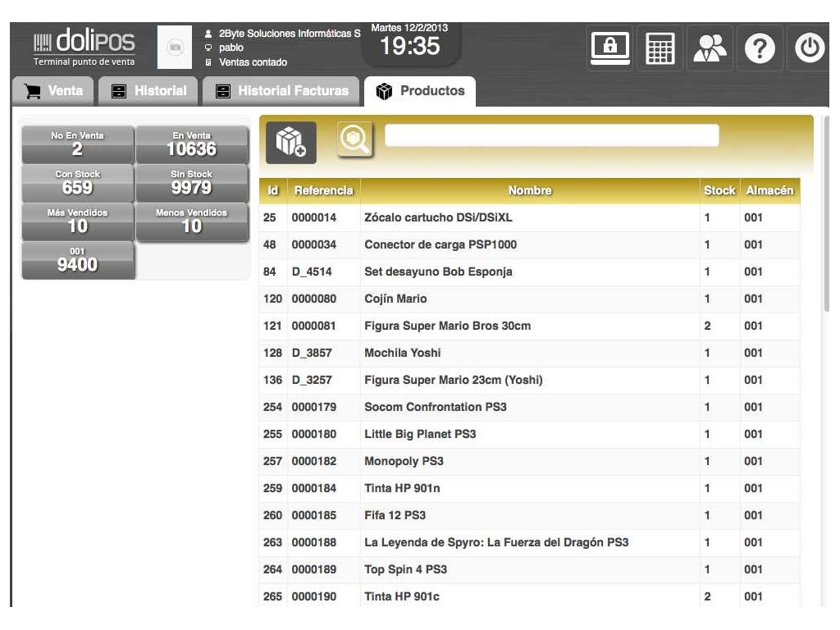Sort by the Referencia column header
This screenshot has height=630, width=840.
click(323, 190)
